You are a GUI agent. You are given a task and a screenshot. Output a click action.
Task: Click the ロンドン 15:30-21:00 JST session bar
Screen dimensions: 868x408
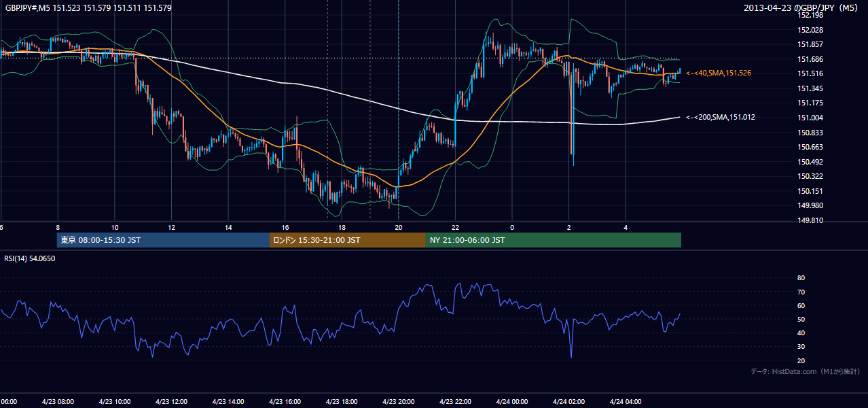tap(348, 240)
